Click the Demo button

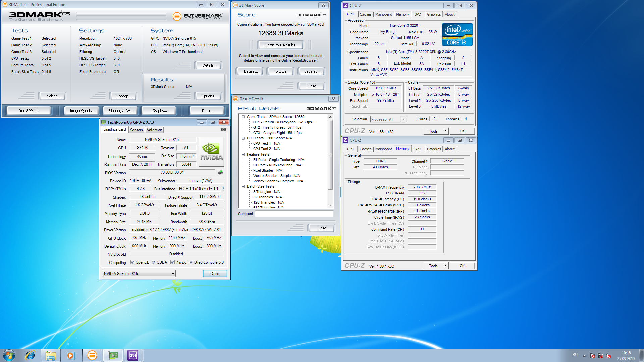[208, 111]
